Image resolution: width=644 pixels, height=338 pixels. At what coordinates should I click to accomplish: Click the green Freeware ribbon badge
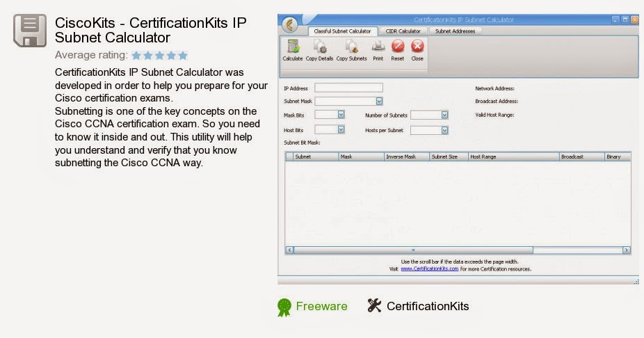click(x=284, y=307)
